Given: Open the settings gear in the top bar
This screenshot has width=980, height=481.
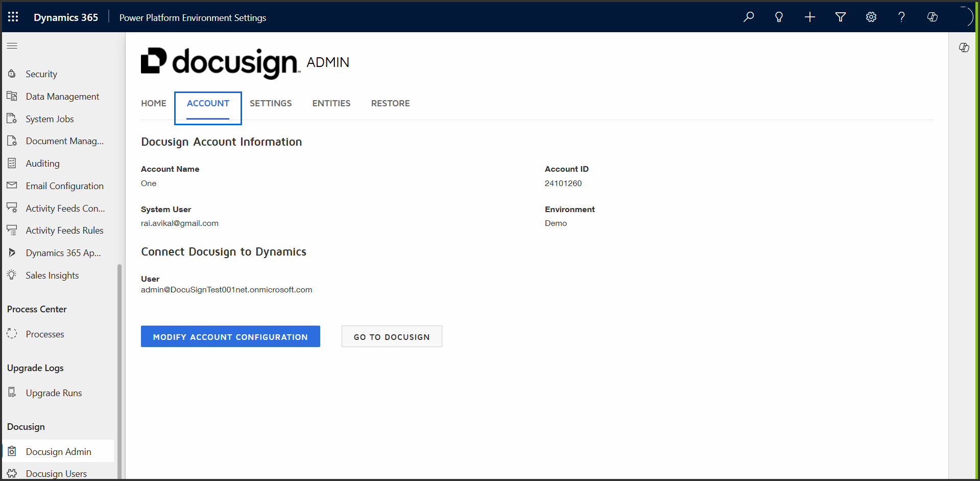Looking at the screenshot, I should [x=871, y=17].
